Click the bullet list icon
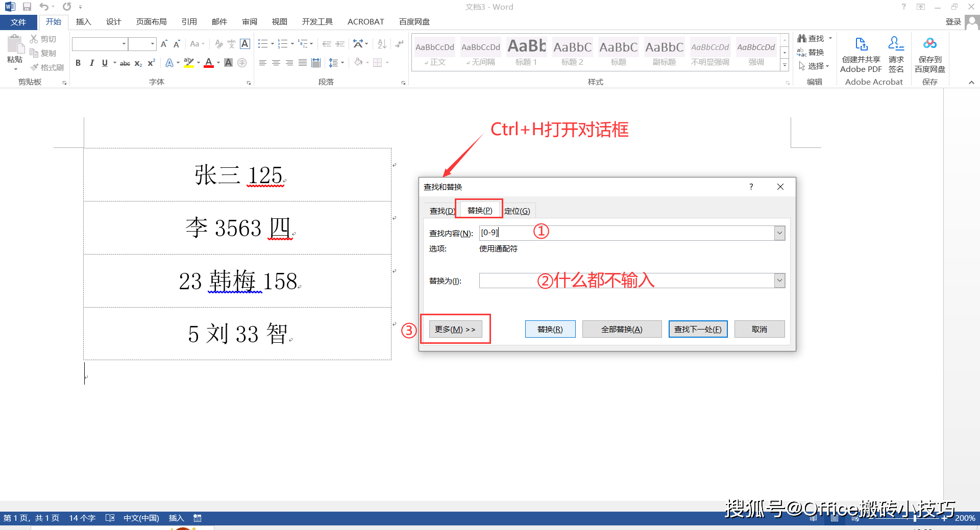 pyautogui.click(x=262, y=44)
